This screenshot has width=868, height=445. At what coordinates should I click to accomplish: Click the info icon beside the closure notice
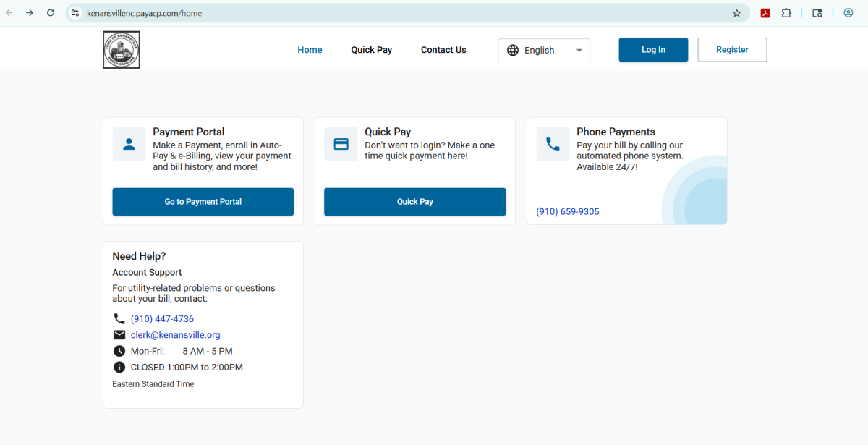click(x=119, y=367)
